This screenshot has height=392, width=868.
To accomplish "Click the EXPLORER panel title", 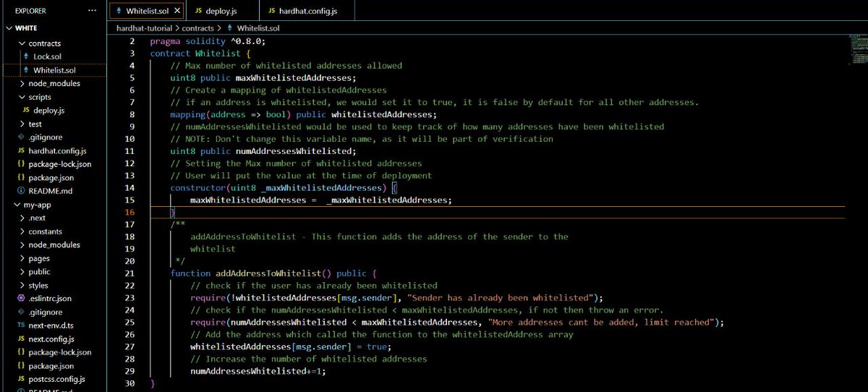I will point(31,11).
